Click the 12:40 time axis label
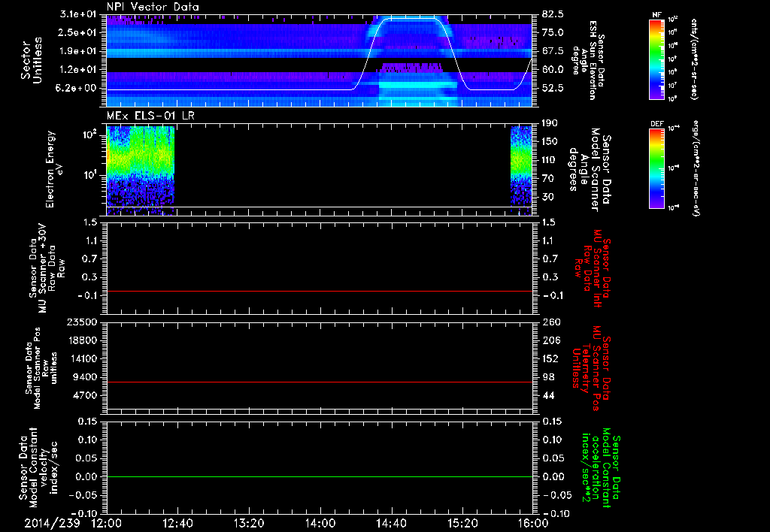 (x=177, y=523)
